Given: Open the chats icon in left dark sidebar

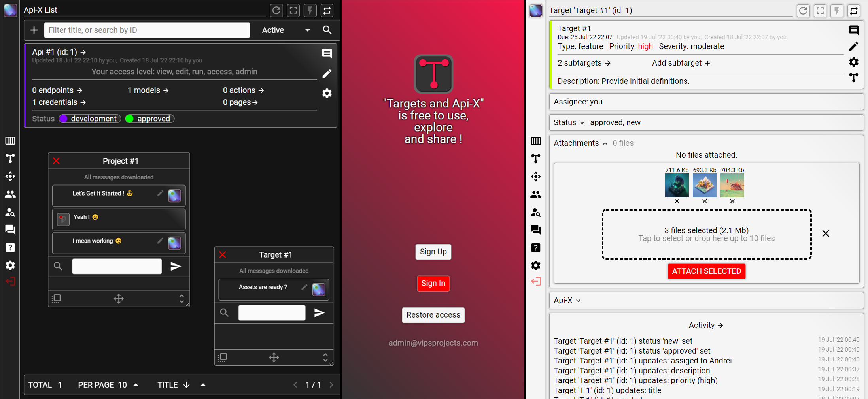Looking at the screenshot, I should coord(10,230).
